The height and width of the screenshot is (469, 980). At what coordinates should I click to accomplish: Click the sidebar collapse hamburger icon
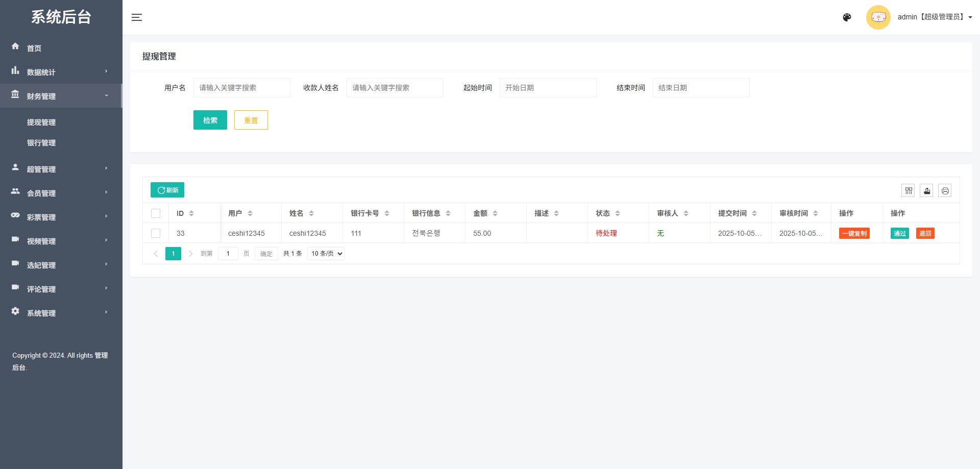click(137, 17)
